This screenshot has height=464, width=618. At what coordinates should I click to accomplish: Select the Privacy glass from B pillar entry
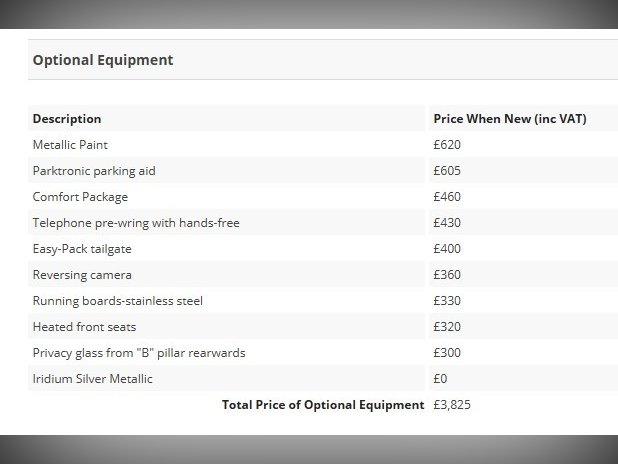point(139,353)
